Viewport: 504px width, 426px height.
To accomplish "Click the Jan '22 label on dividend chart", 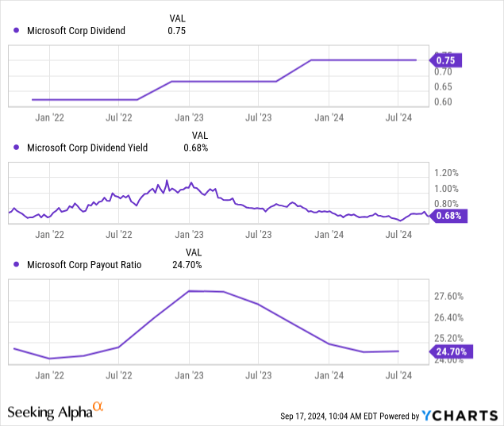I will pos(51,117).
